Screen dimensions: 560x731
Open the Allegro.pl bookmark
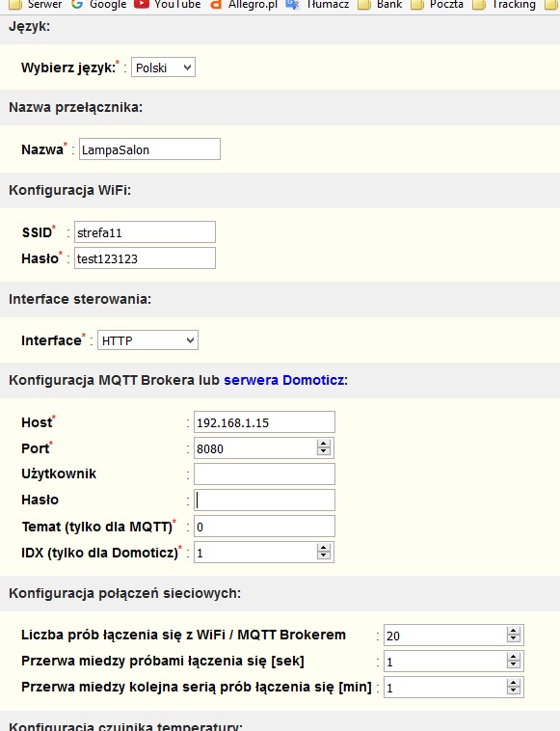click(243, 5)
